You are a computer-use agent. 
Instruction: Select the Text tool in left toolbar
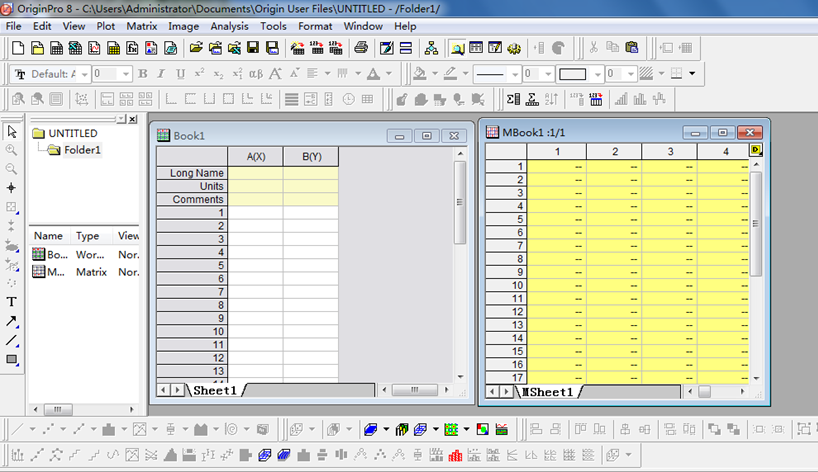(12, 302)
